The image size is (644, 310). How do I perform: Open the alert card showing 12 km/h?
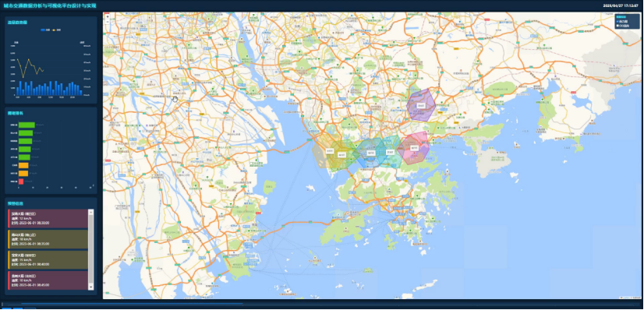pyautogui.click(x=48, y=219)
